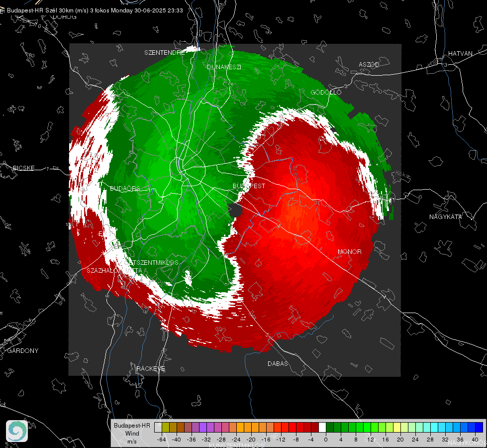Click the BUDAPEST label on the map

pyautogui.click(x=249, y=186)
